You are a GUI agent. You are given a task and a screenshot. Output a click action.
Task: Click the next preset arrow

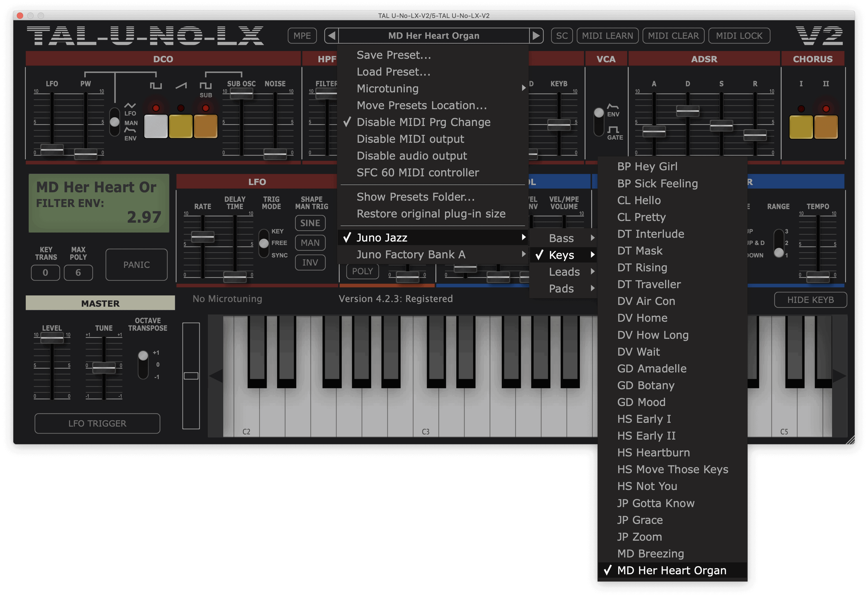click(x=536, y=36)
